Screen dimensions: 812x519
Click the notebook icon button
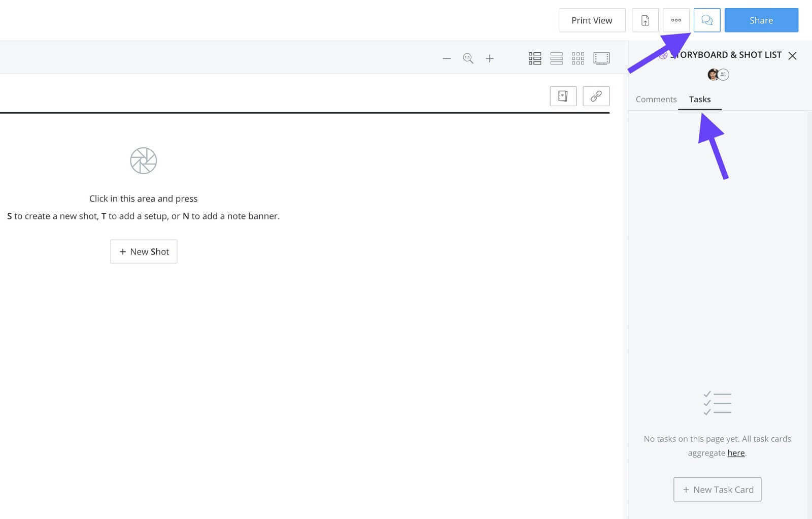(563, 96)
